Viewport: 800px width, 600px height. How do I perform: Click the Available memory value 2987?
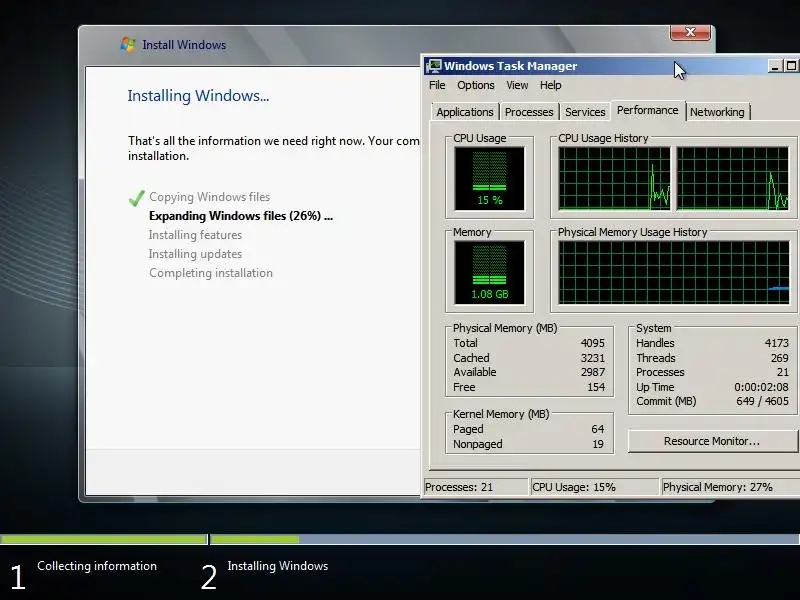[592, 372]
